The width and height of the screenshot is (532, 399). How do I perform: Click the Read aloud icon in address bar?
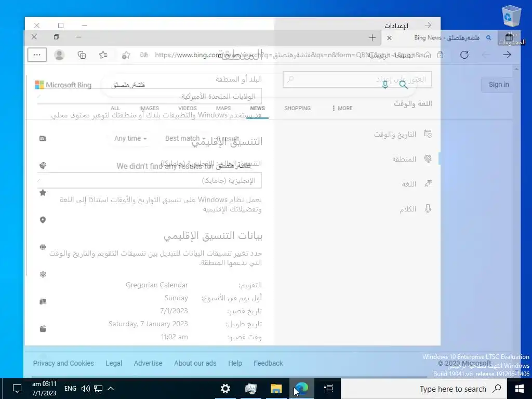tap(144, 55)
